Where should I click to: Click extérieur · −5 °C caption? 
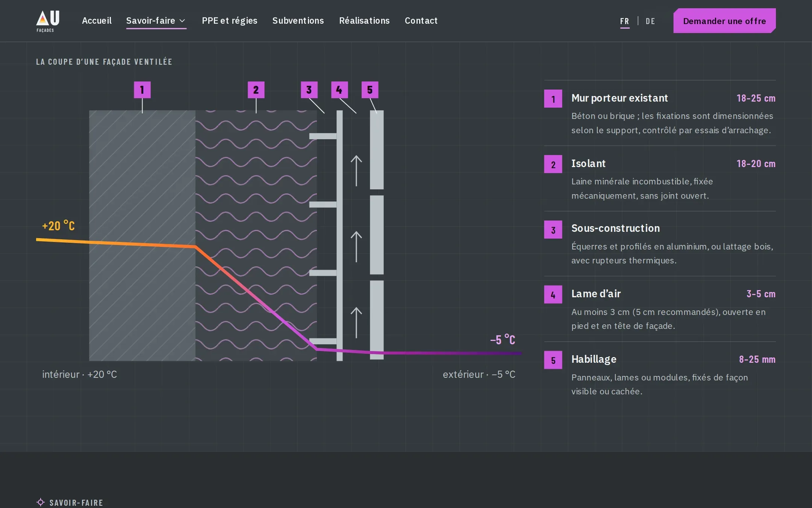pos(479,374)
